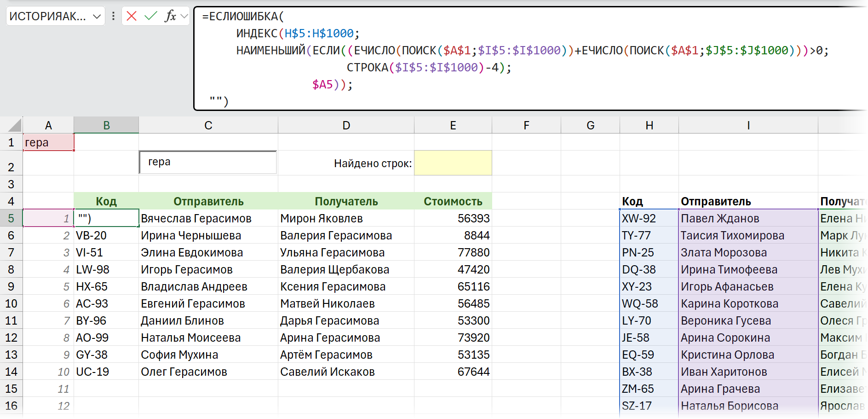The height and width of the screenshot is (419, 868).
Task: Click cell Ирина Чернышева
Action: (x=208, y=235)
